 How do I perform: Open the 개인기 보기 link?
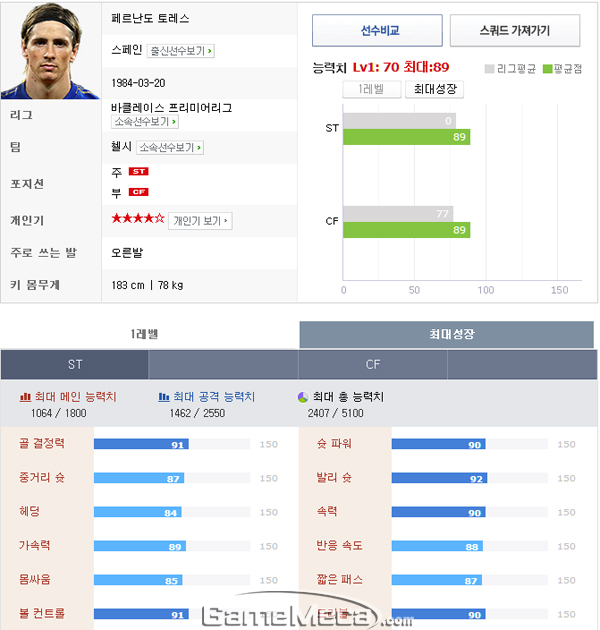coord(200,221)
